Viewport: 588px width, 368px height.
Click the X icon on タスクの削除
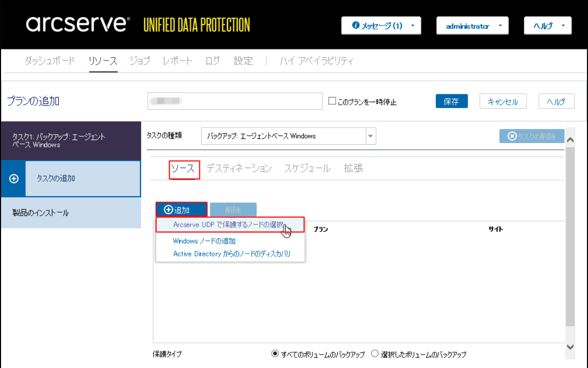pyautogui.click(x=512, y=136)
